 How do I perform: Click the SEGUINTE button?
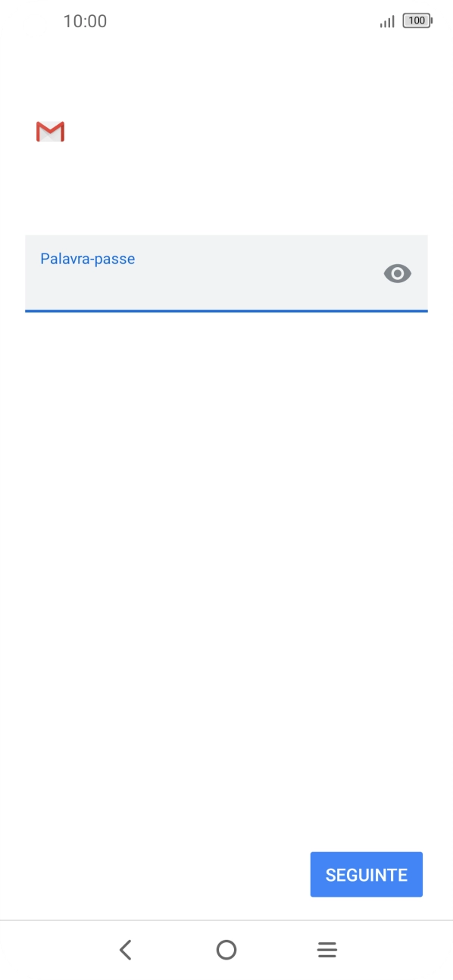pyautogui.click(x=367, y=875)
